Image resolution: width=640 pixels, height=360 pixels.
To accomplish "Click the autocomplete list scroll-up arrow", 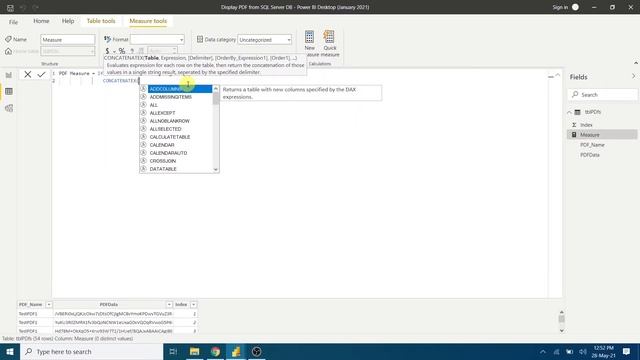I will point(216,89).
